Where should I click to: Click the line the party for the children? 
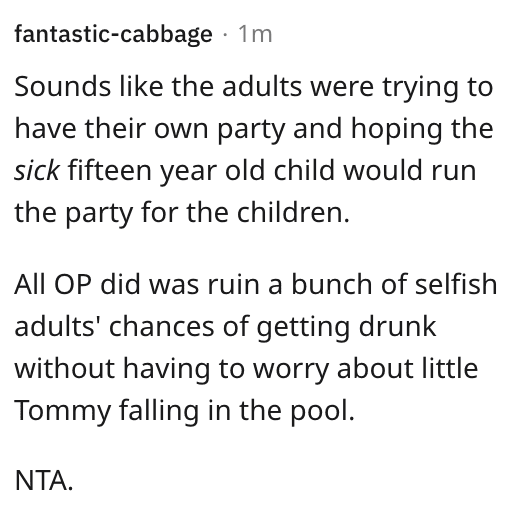point(182,213)
